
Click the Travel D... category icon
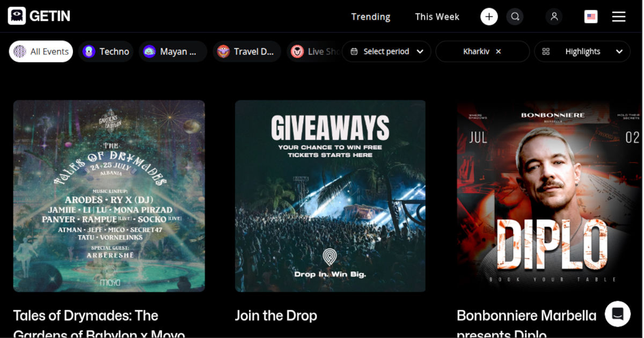223,52
